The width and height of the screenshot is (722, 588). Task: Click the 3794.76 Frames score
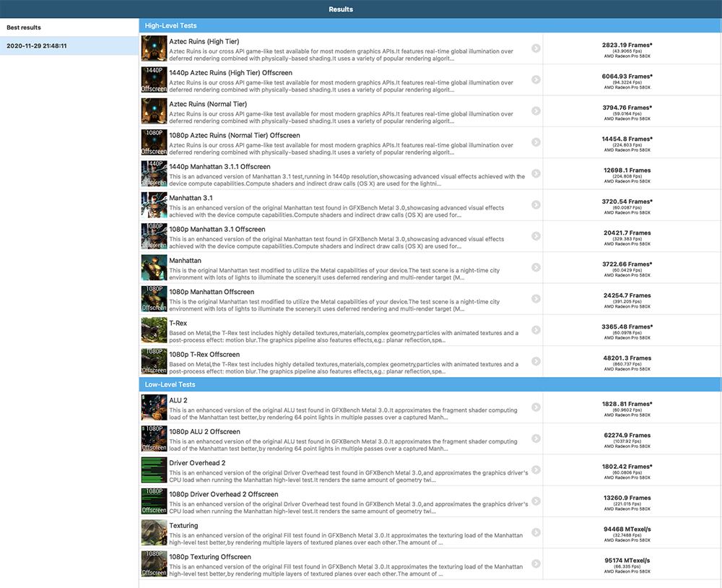point(627,108)
